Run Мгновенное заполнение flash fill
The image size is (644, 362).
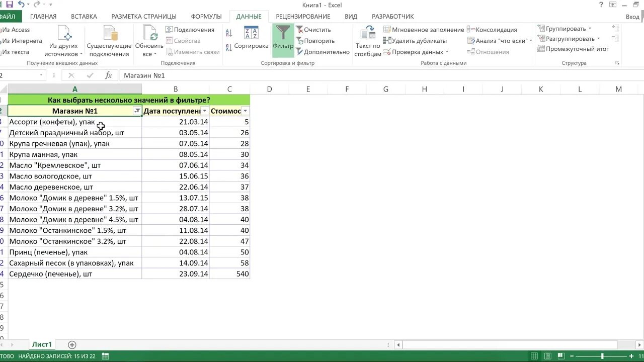pos(424,30)
